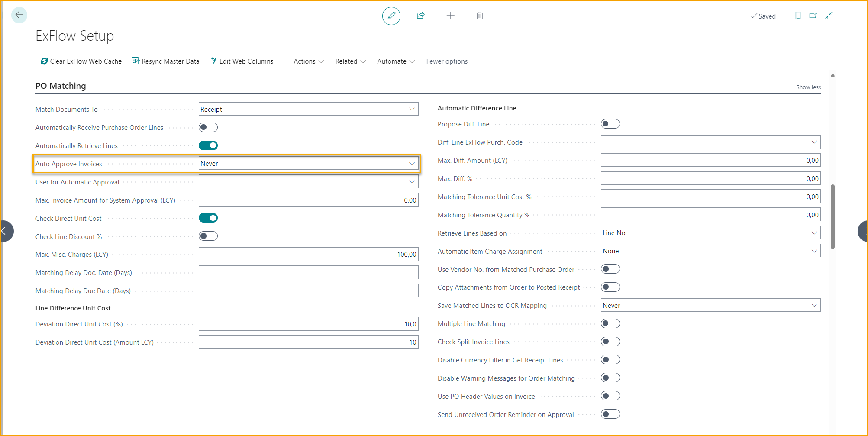Click Max. Diff. % field
868x436 pixels.
(711, 178)
